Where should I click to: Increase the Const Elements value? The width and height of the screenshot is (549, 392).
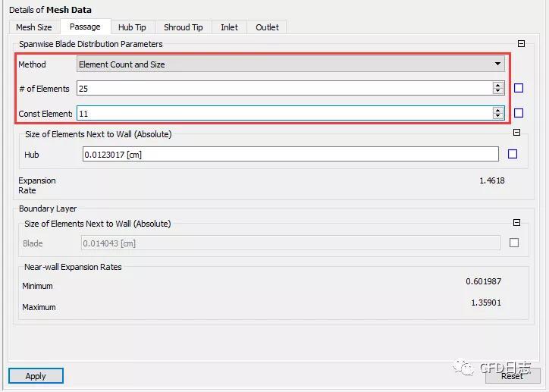pos(498,110)
